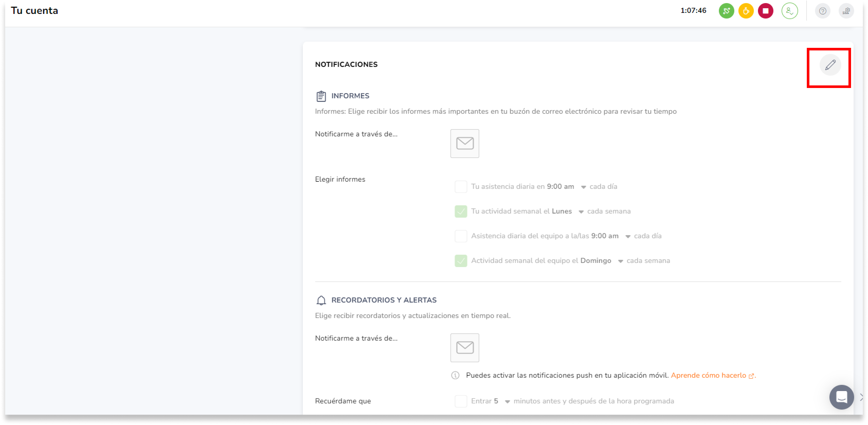Open the help question mark icon
868x425 pixels.
point(822,11)
